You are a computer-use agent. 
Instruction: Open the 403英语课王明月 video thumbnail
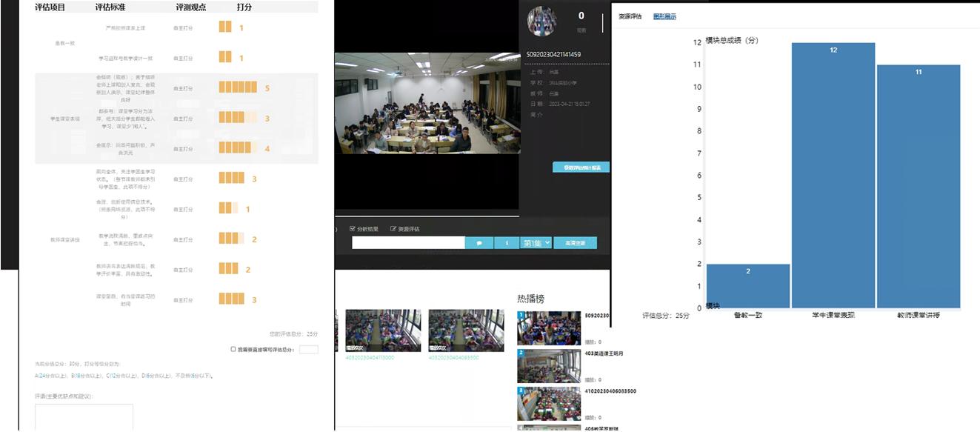pos(548,365)
